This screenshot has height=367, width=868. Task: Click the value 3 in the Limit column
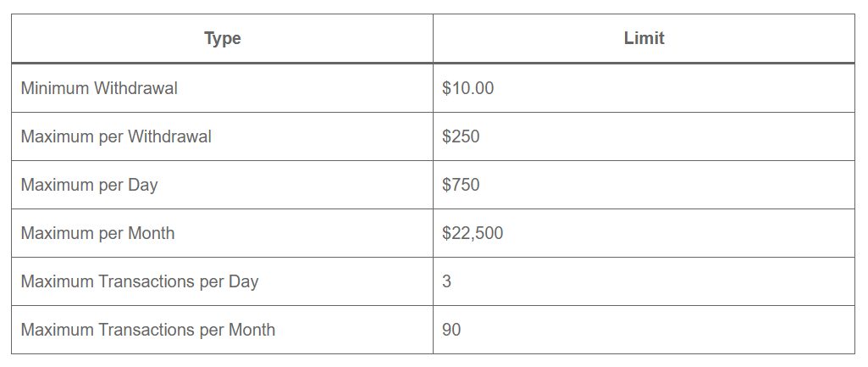[x=446, y=281]
